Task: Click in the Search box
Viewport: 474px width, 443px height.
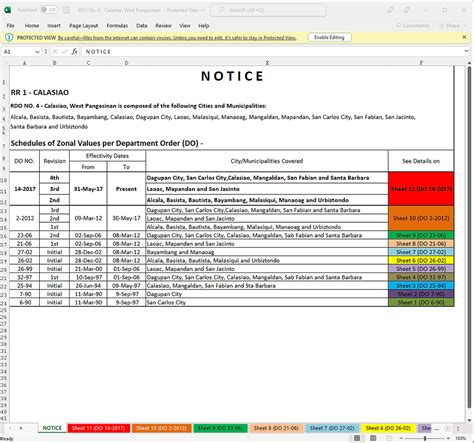Action: [268, 10]
